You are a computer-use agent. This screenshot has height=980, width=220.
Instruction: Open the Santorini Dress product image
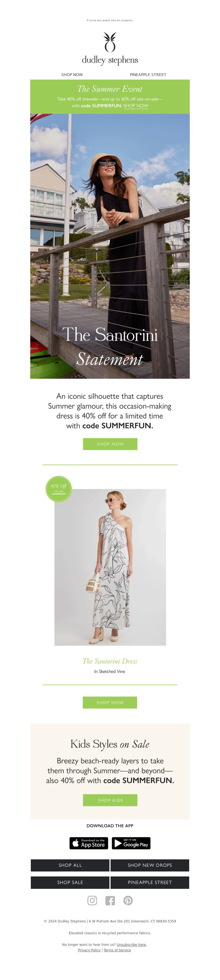(110, 567)
